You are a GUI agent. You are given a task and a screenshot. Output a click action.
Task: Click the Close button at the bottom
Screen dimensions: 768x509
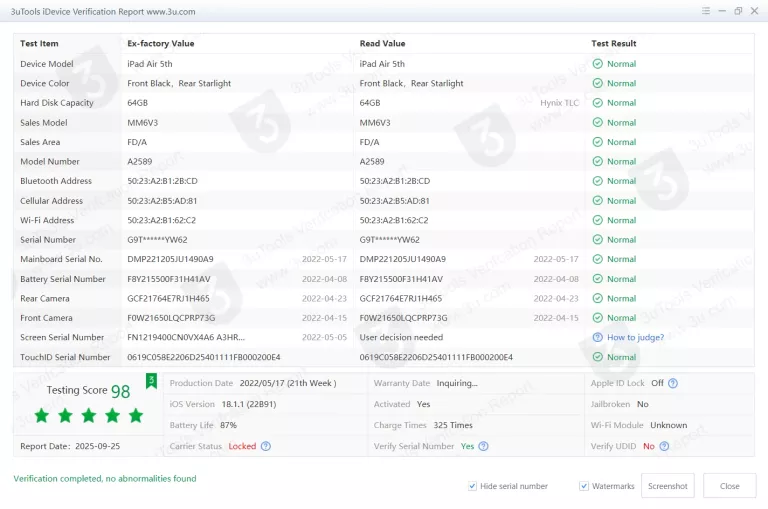729,485
